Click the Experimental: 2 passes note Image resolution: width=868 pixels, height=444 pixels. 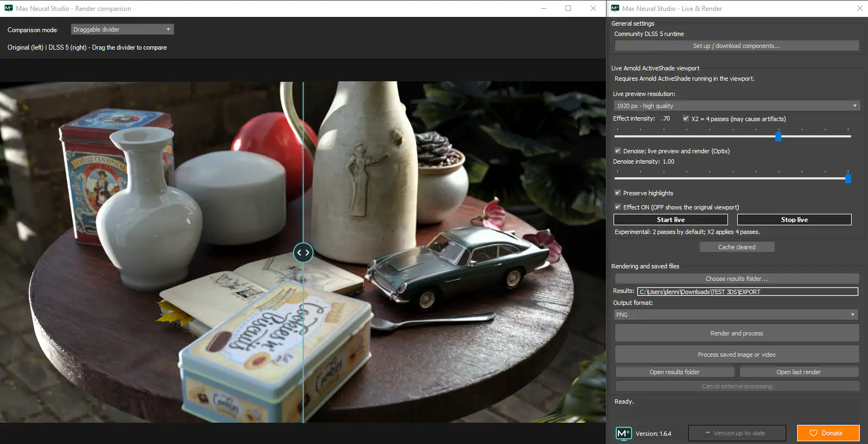[x=687, y=232]
